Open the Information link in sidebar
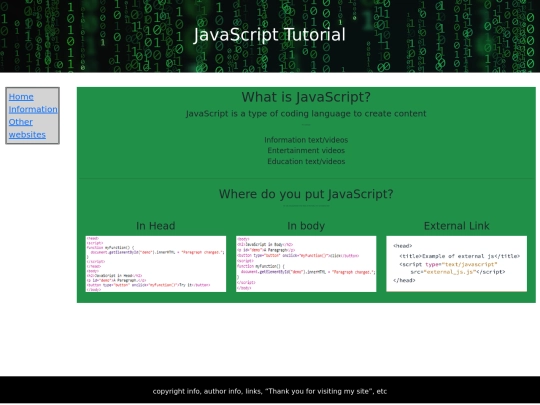540x405 pixels. click(x=33, y=110)
